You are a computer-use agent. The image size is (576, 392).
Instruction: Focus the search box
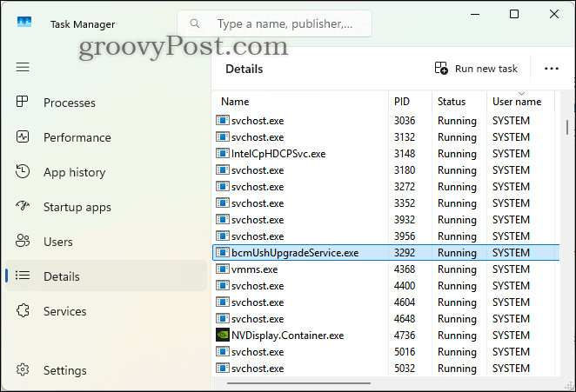click(x=274, y=23)
